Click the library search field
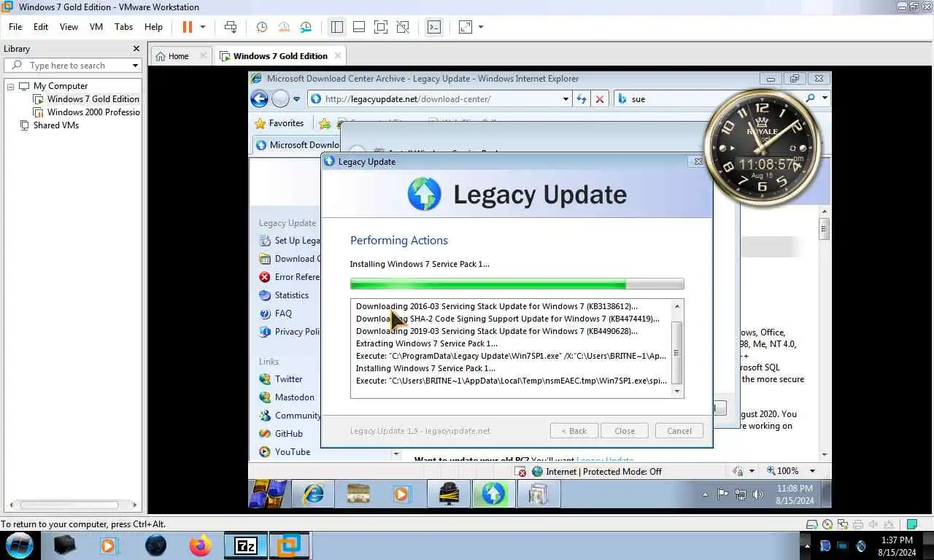This screenshot has height=560, width=934. pos(73,66)
